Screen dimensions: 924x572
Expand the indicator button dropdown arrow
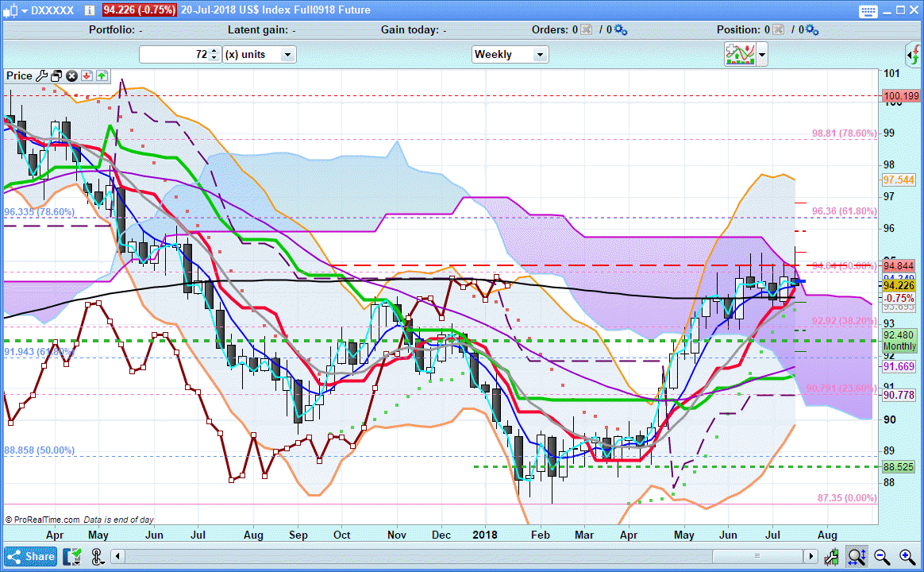762,54
